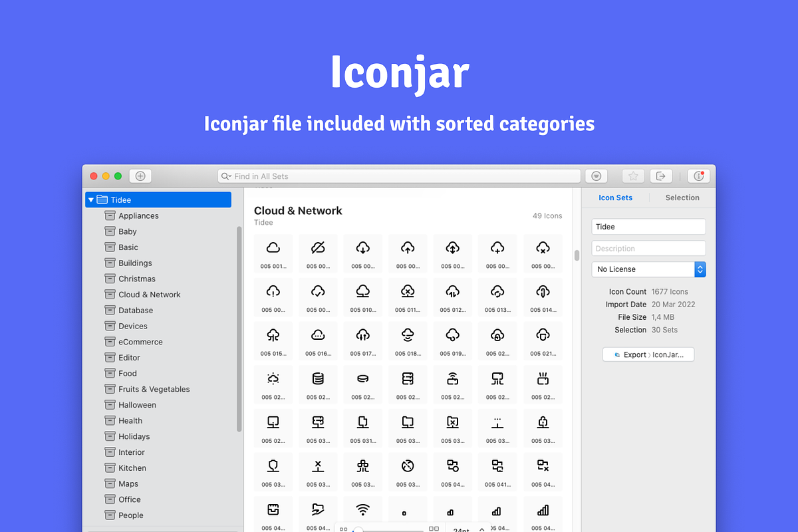The height and width of the screenshot is (532, 798).
Task: Click the Tidee set name field
Action: [648, 227]
